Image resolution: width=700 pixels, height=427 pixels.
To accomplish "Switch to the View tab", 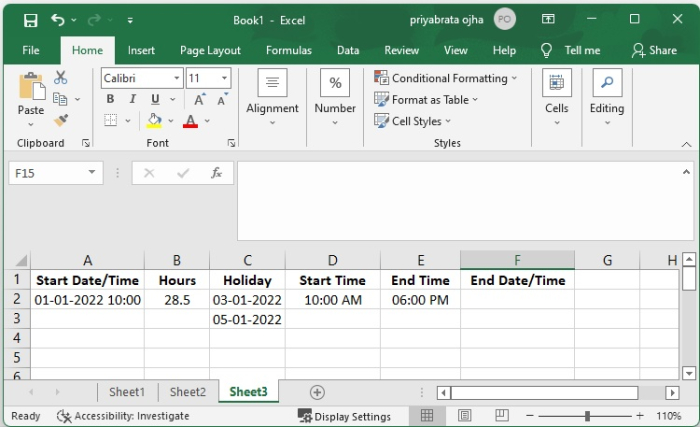I will (x=455, y=50).
